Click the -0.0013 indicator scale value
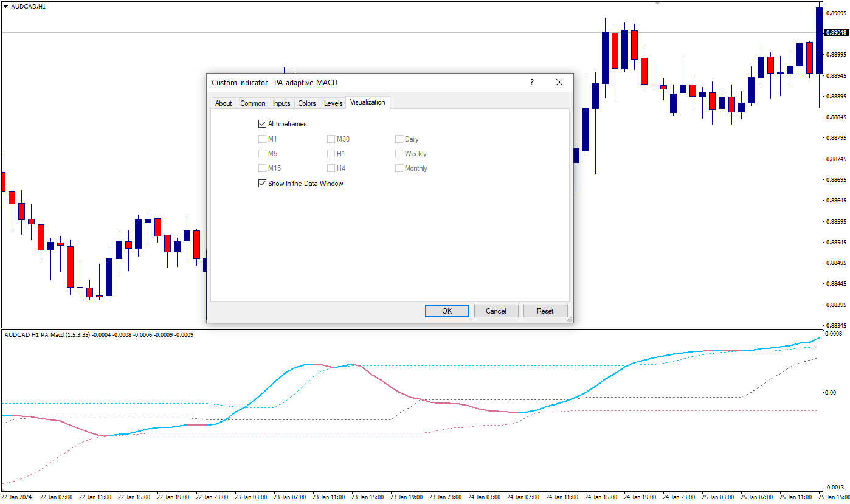This screenshot has height=504, width=850. [x=834, y=488]
